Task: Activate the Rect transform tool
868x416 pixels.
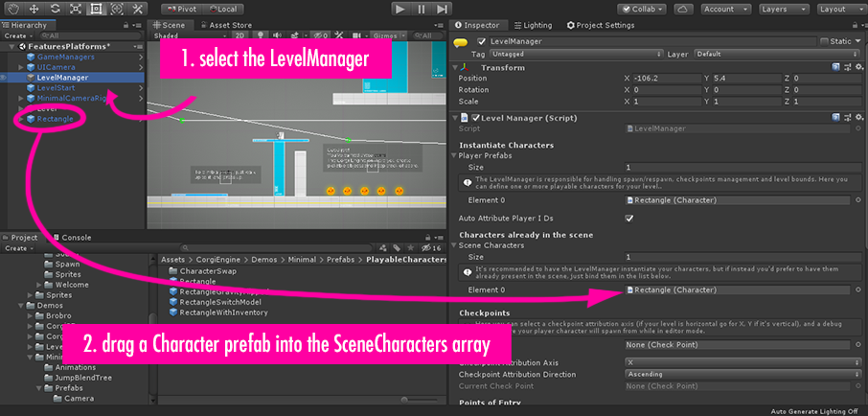Action: [97, 9]
